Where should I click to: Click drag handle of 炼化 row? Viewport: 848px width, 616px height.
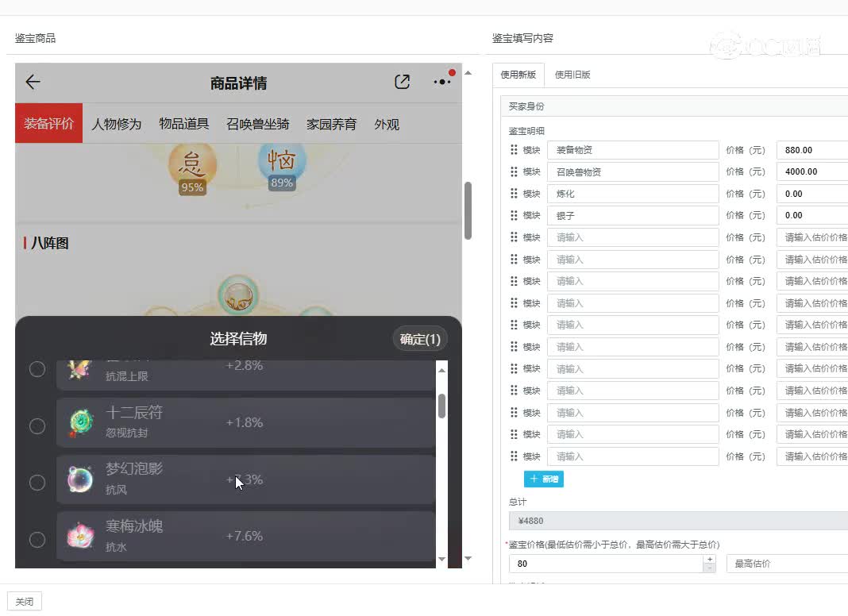514,194
